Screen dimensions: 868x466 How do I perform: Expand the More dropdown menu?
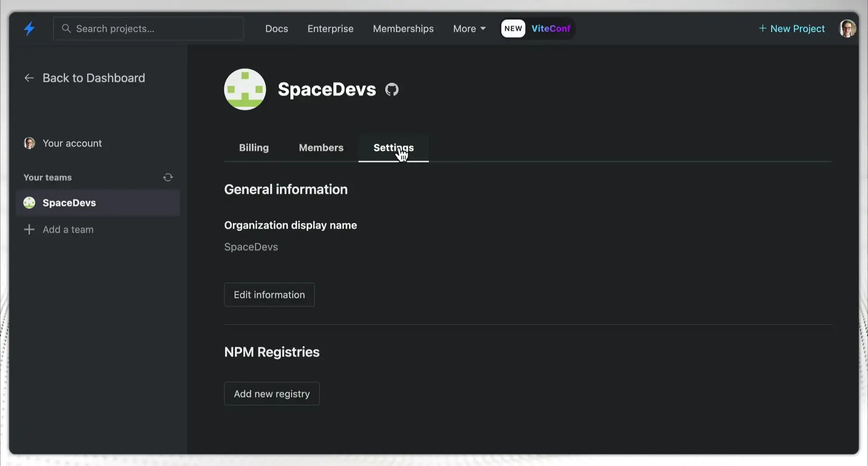tap(469, 28)
